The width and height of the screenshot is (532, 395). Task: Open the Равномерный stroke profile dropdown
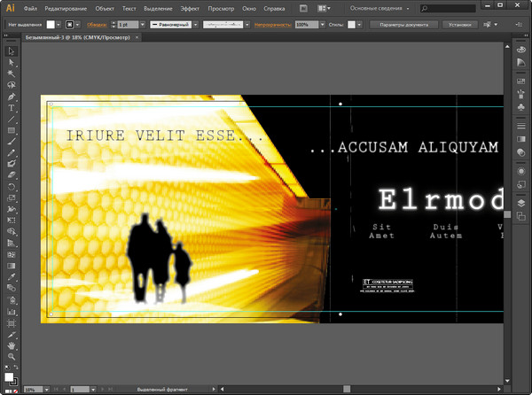point(173,25)
